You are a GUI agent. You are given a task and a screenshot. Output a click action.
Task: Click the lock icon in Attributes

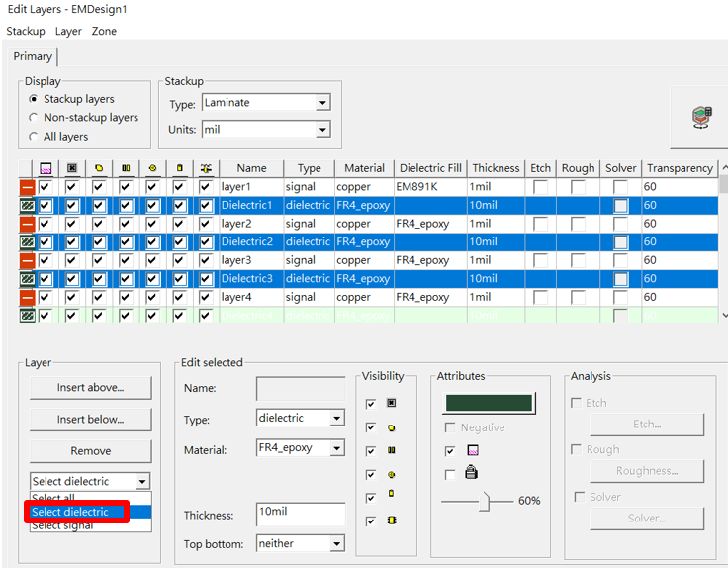[x=471, y=472]
